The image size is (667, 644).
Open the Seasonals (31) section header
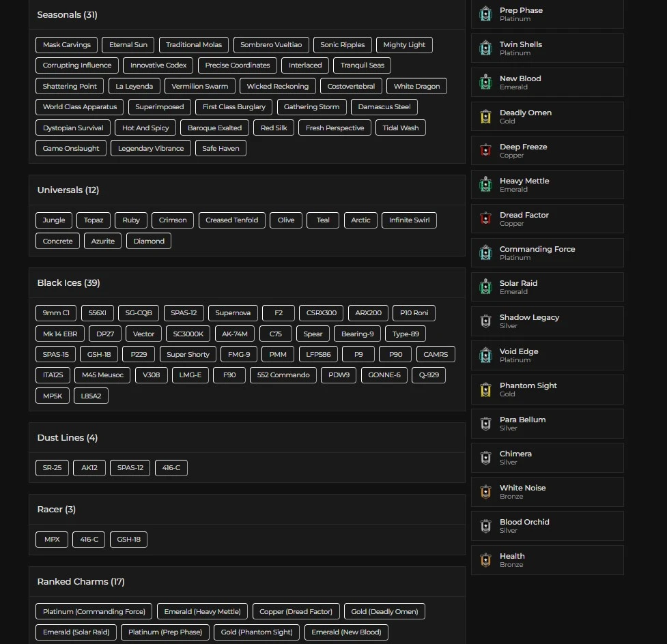[67, 15]
